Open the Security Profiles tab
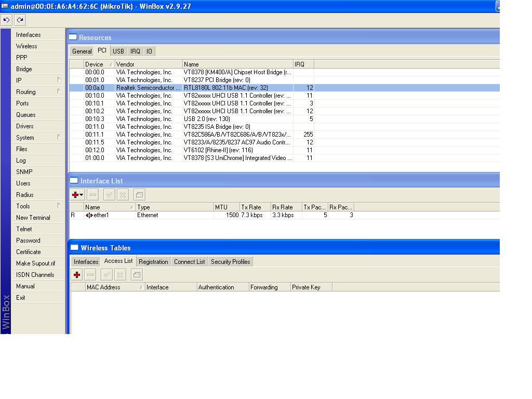This screenshot has width=532, height=399. (230, 262)
